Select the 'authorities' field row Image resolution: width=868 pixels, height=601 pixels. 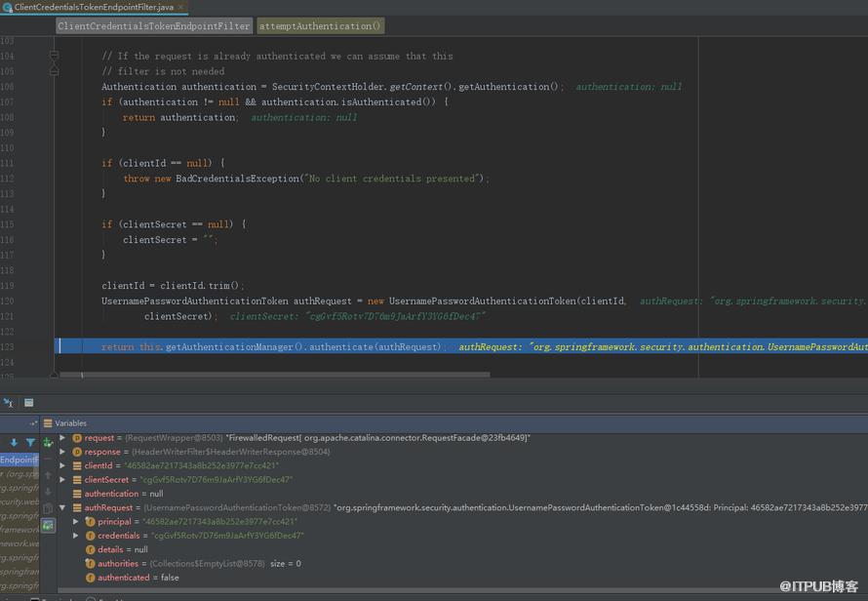pos(461,563)
